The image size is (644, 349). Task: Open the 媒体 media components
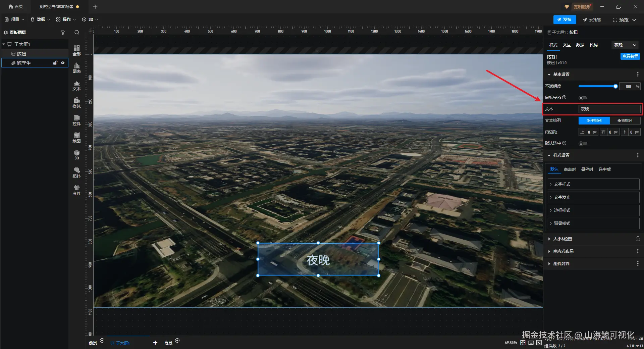(77, 103)
